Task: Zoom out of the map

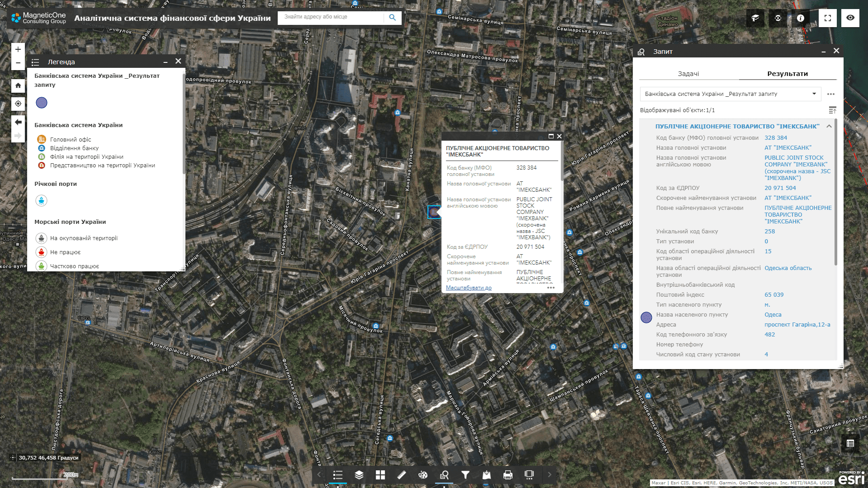Action: [18, 63]
